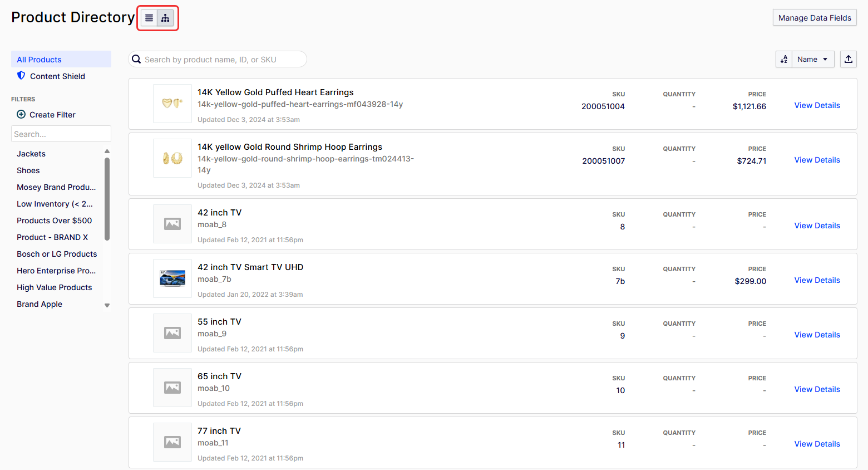This screenshot has width=868, height=470.
Task: Click the 77 inch TV title
Action: (x=219, y=431)
